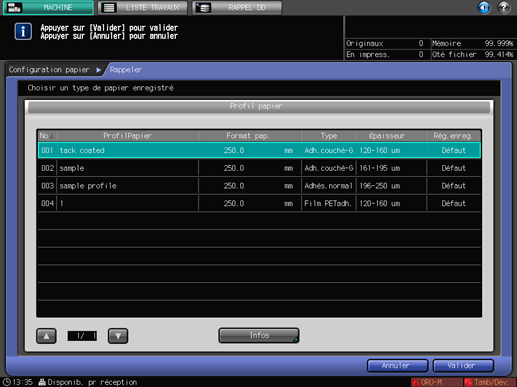Image resolution: width=517 pixels, height=387 pixels.
Task: Click the Originaux counter
Action: tap(385, 43)
